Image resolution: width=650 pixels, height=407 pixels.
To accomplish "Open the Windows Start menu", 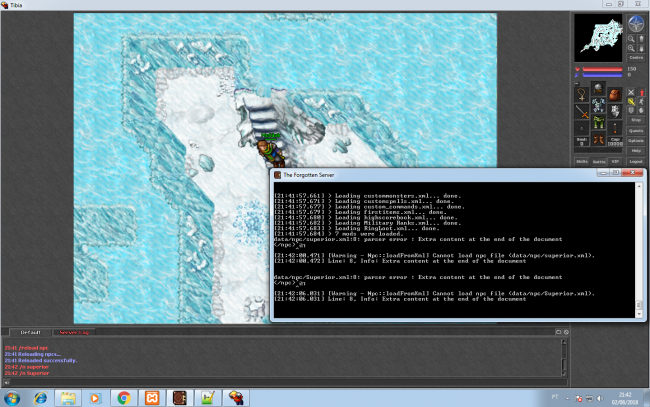I will [12, 398].
